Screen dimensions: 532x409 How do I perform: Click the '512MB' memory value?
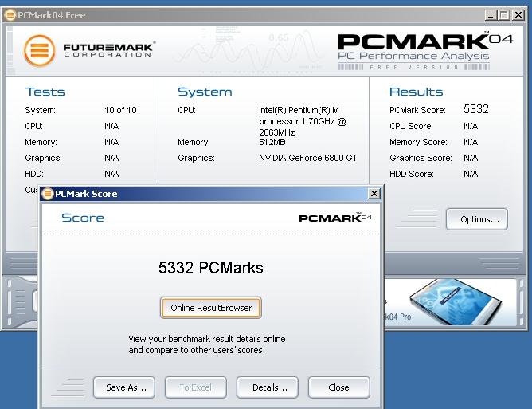[272, 142]
